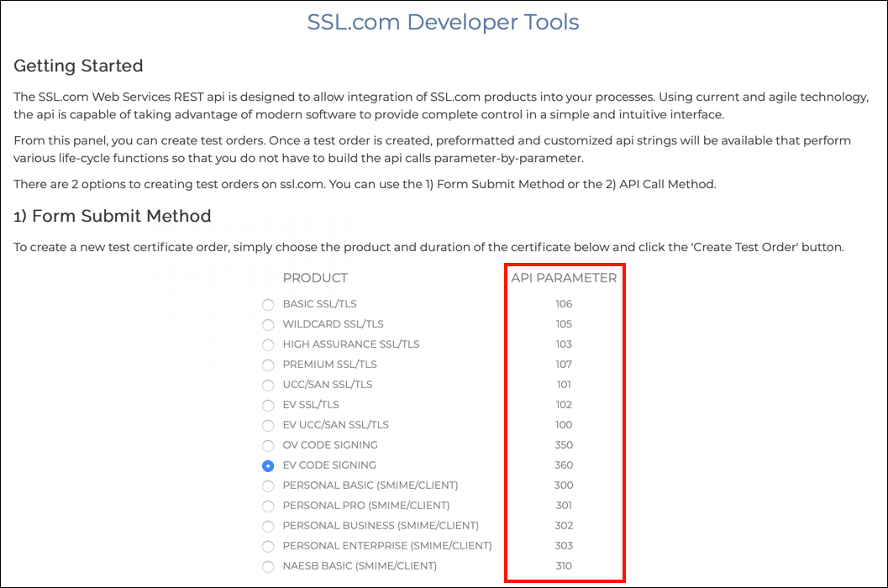This screenshot has width=888, height=588.
Task: Pick the Premium SSL/TLS radio option
Action: point(268,365)
